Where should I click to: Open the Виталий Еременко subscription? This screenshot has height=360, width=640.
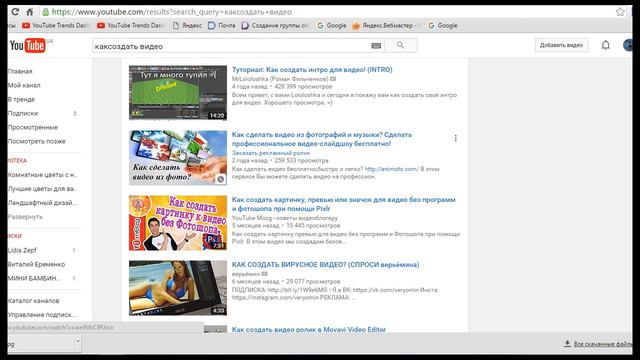(36, 264)
